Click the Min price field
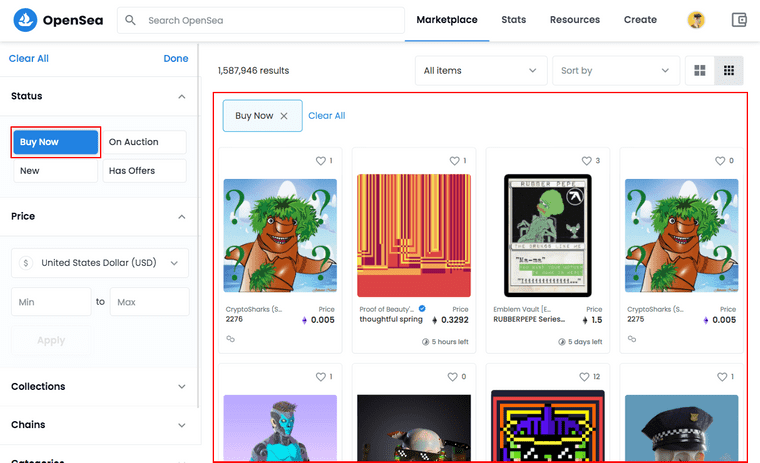 tap(51, 302)
